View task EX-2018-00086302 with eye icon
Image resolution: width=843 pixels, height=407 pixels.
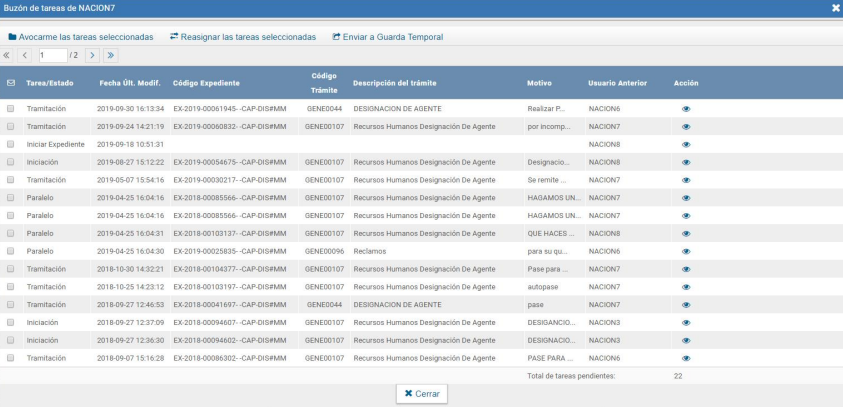point(686,358)
